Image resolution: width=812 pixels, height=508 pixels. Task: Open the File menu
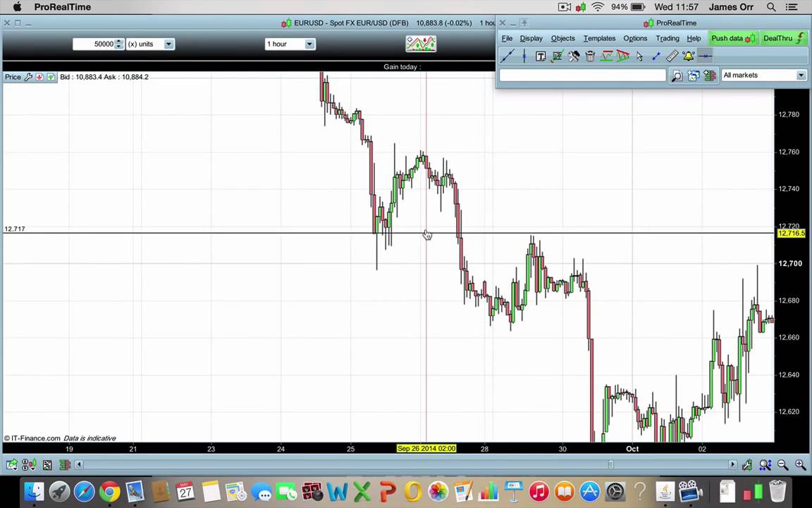[507, 38]
